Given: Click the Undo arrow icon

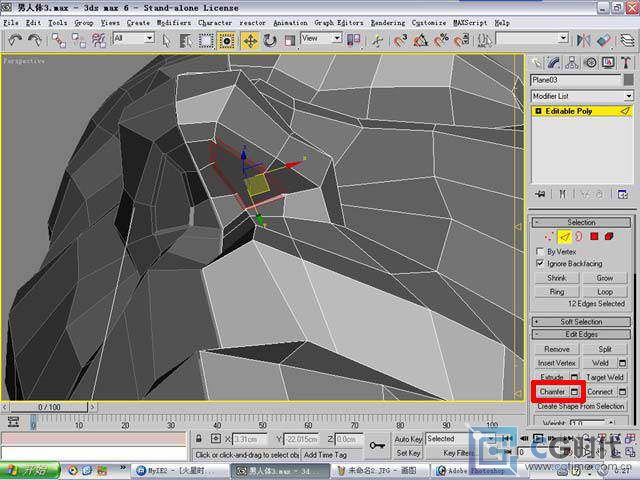Looking at the screenshot, I should pyautogui.click(x=15, y=40).
